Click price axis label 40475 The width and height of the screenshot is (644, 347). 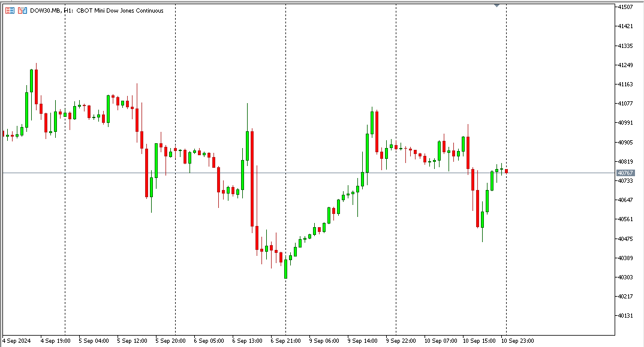coord(625,239)
